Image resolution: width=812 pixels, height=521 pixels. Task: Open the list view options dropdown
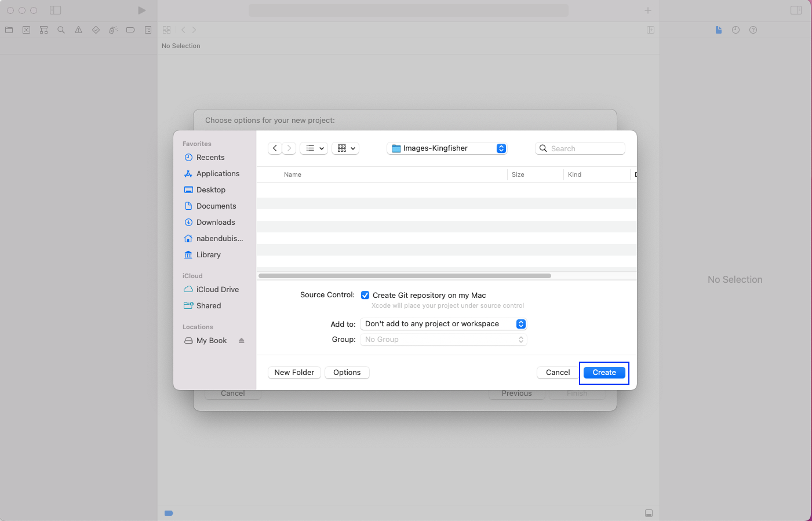[314, 148]
